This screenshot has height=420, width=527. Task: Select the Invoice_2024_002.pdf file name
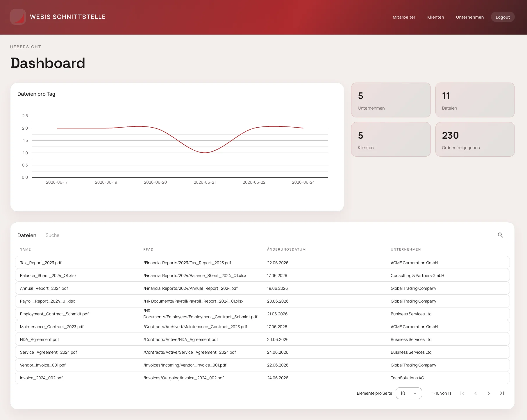click(41, 378)
